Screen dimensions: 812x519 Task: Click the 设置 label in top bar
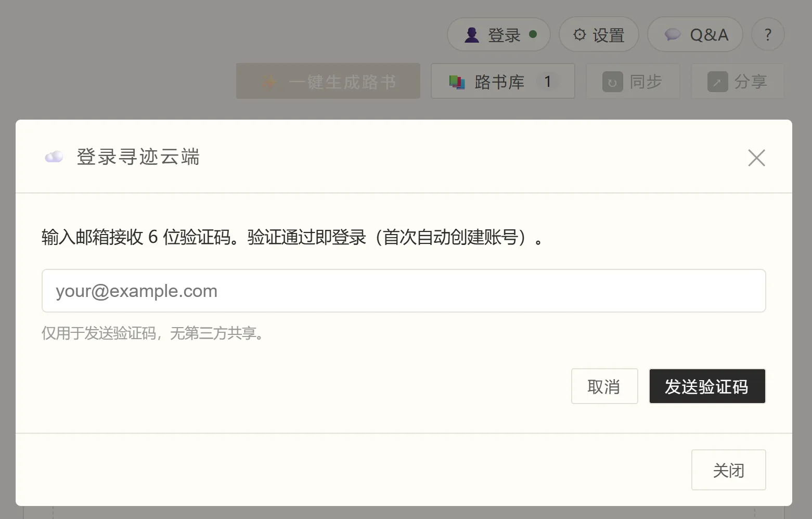609,35
